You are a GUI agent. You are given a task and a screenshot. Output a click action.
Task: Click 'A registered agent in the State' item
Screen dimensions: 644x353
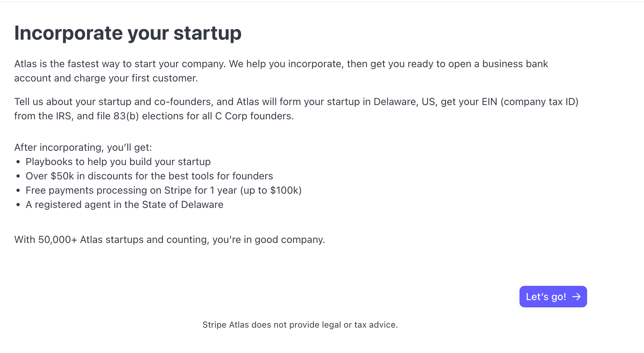tap(125, 204)
